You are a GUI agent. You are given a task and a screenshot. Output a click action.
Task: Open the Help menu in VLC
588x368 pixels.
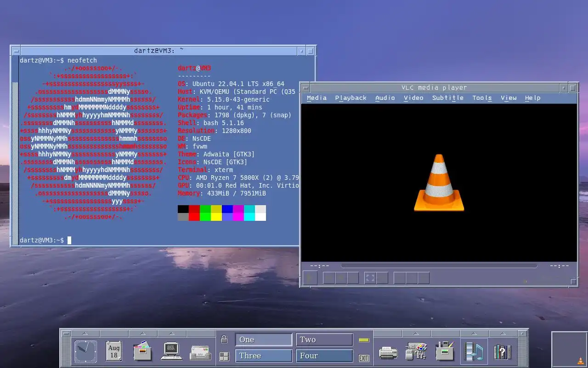click(x=532, y=98)
